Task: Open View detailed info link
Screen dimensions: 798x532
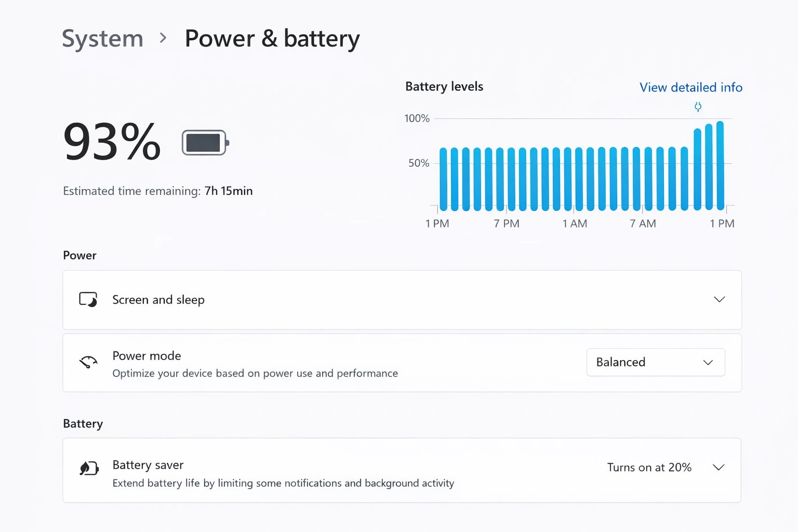Action: click(x=690, y=87)
